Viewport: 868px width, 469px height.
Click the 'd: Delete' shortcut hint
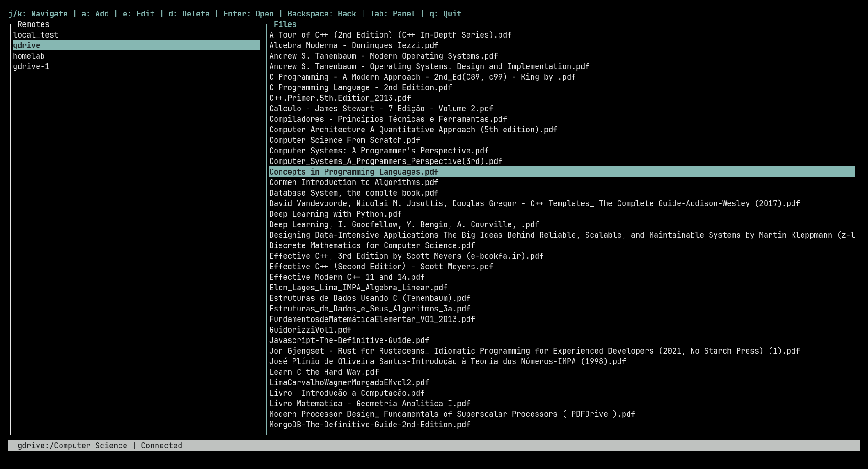[x=189, y=14]
